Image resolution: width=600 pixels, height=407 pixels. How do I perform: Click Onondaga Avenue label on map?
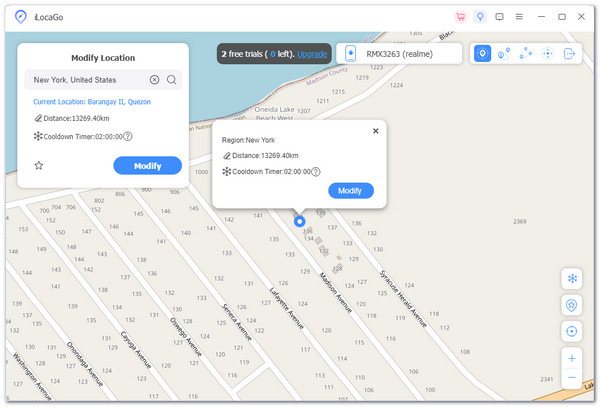[x=85, y=364]
